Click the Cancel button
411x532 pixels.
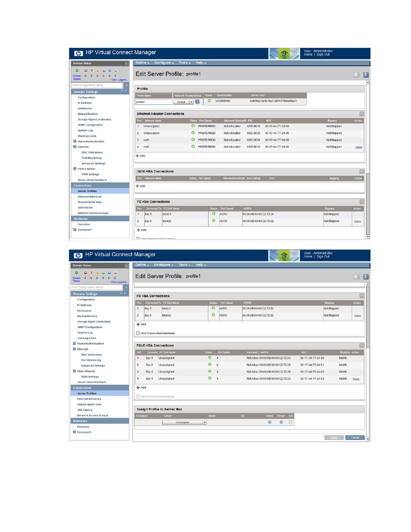coord(355,438)
